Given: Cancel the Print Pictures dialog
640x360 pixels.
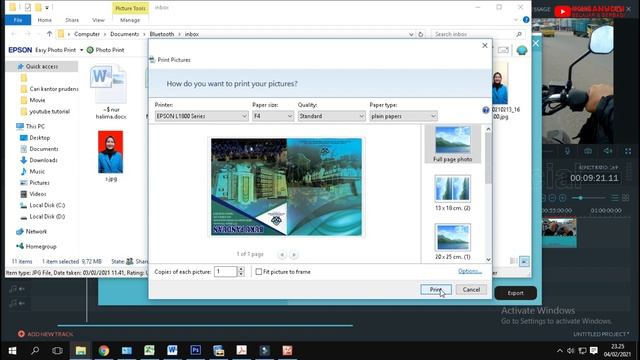Looking at the screenshot, I should pos(471,289).
